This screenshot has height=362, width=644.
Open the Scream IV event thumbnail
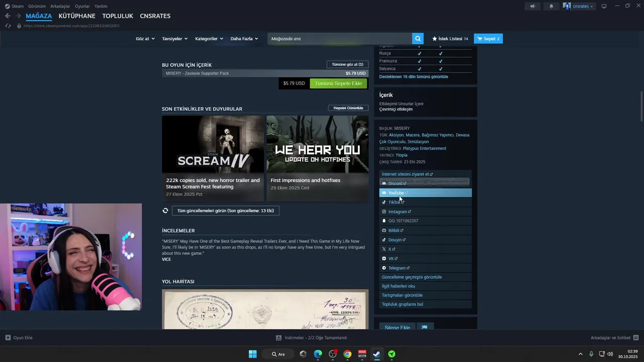click(x=213, y=144)
